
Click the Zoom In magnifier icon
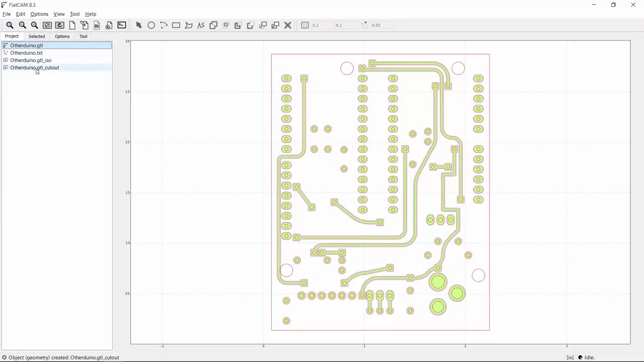pos(35,25)
